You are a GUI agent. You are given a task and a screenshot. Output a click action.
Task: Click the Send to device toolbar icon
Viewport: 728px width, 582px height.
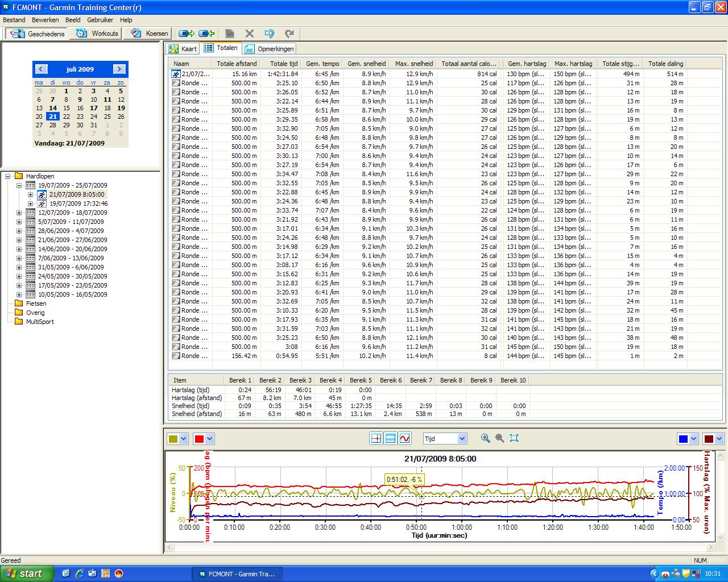(186, 34)
